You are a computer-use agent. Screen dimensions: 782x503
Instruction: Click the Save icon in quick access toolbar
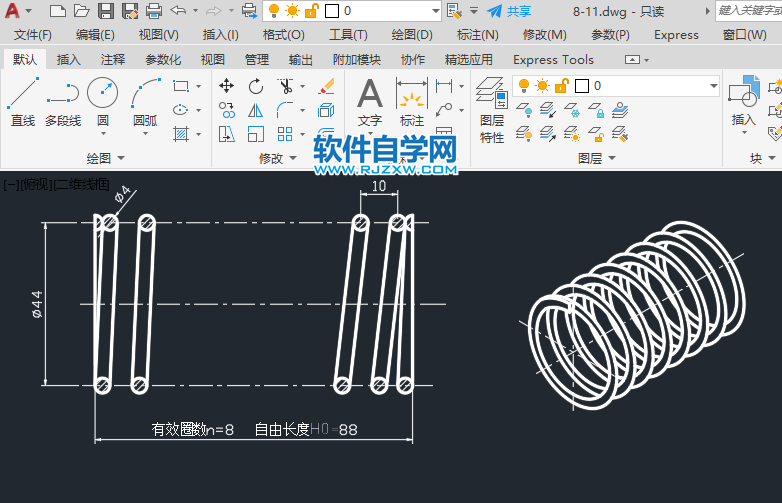pos(106,11)
